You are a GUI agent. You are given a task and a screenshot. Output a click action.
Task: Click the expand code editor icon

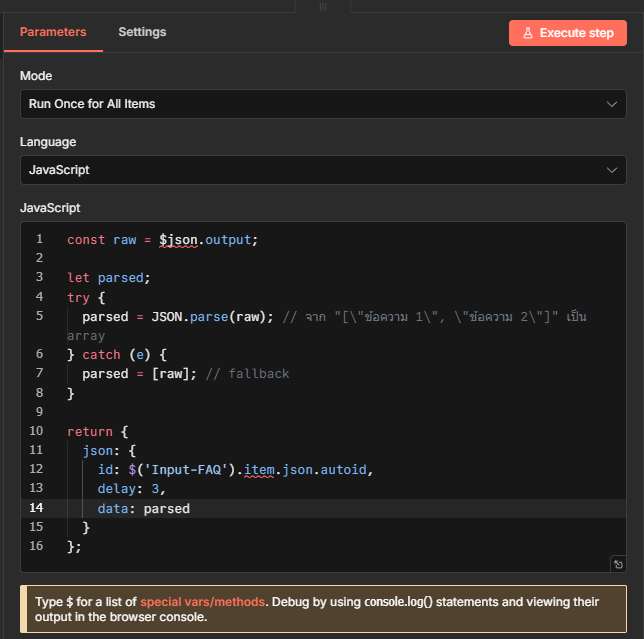coord(617,564)
